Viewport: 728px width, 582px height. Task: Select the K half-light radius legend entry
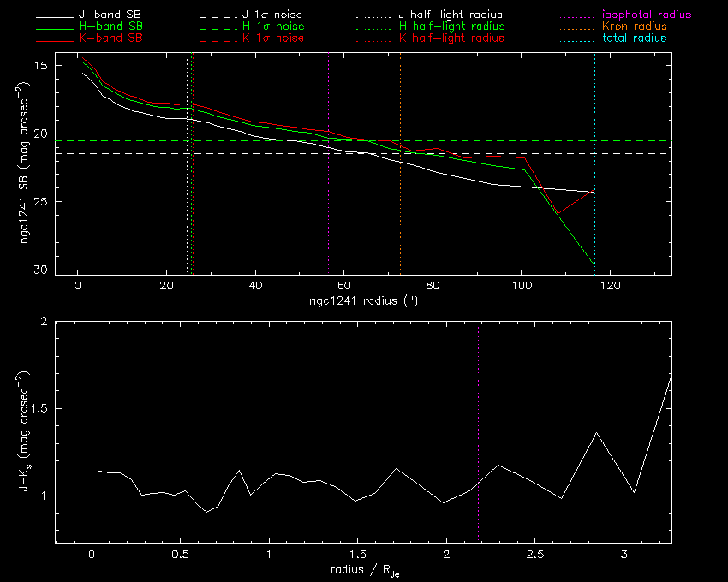point(451,39)
